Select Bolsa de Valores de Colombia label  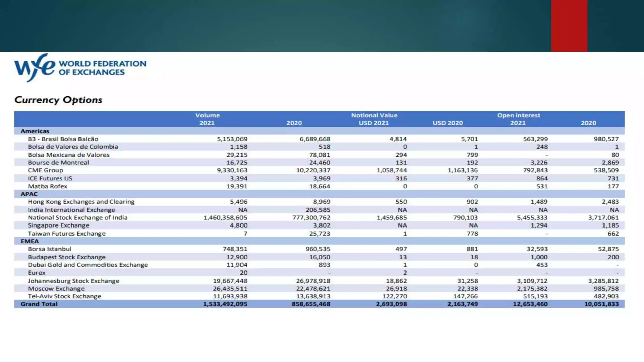pos(73,147)
